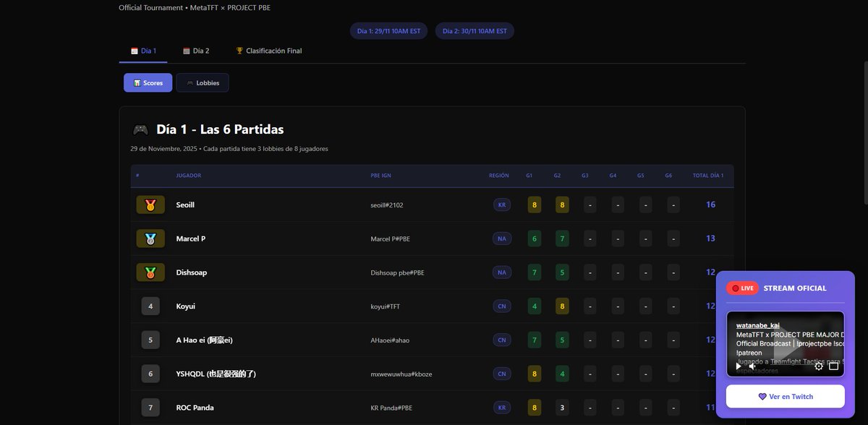The image size is (868, 425).
Task: Click Día 2: 30/11 10AM EST pill
Action: click(x=475, y=31)
